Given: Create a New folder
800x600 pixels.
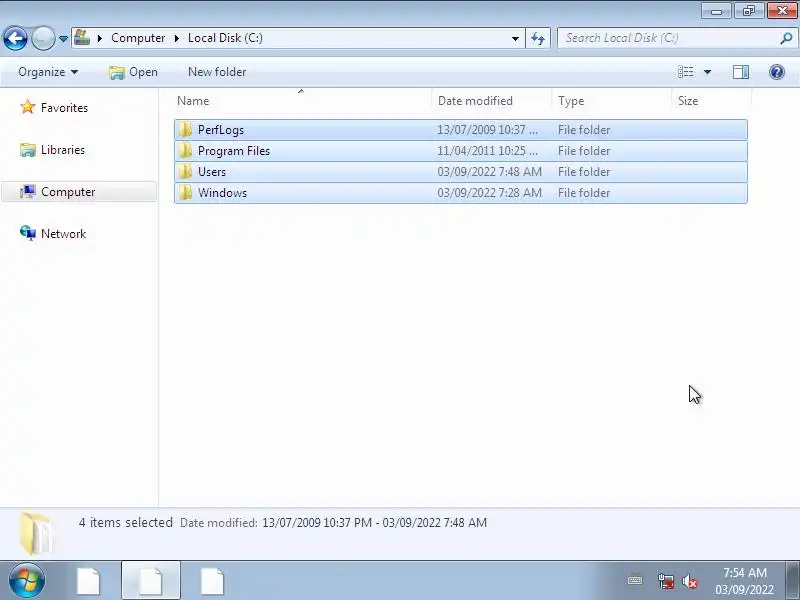Looking at the screenshot, I should (x=217, y=72).
